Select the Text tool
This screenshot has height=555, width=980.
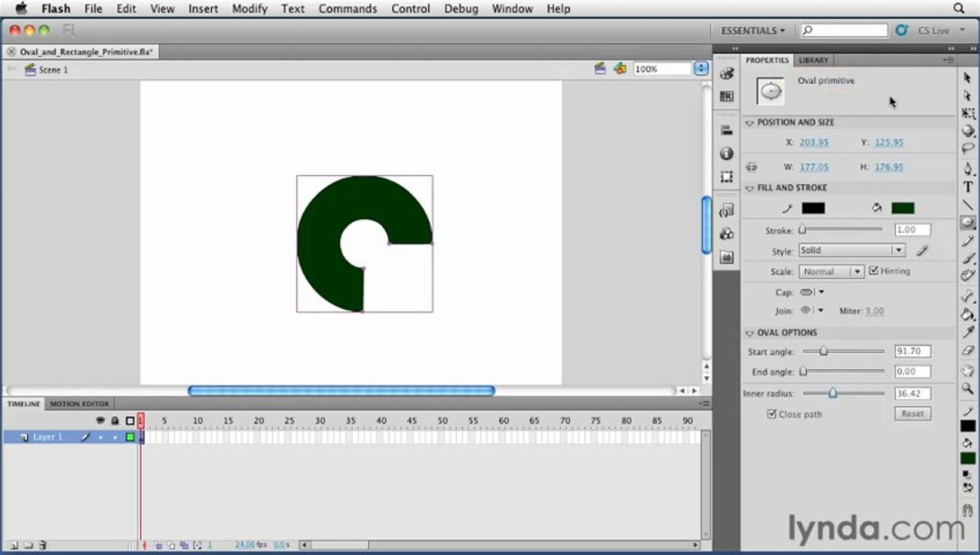(x=968, y=187)
